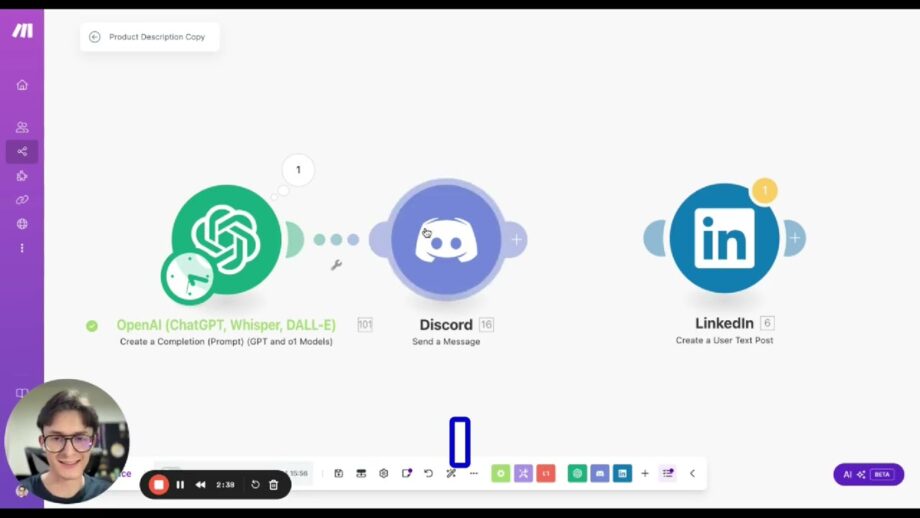
Task: Rename the Product Description Copy title
Action: pyautogui.click(x=157, y=37)
